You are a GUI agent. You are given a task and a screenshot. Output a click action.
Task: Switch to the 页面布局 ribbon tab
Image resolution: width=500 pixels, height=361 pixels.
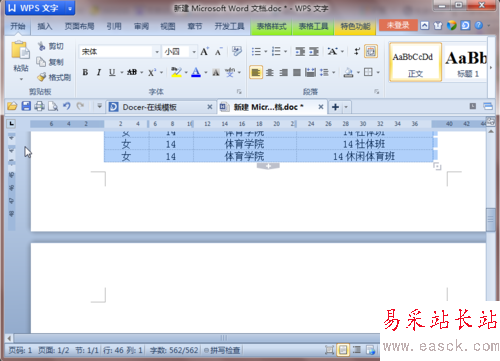[x=79, y=26]
